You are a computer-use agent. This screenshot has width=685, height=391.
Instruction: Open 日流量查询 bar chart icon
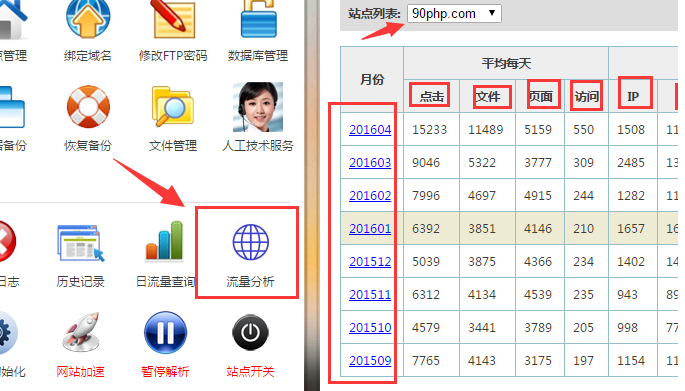(164, 241)
